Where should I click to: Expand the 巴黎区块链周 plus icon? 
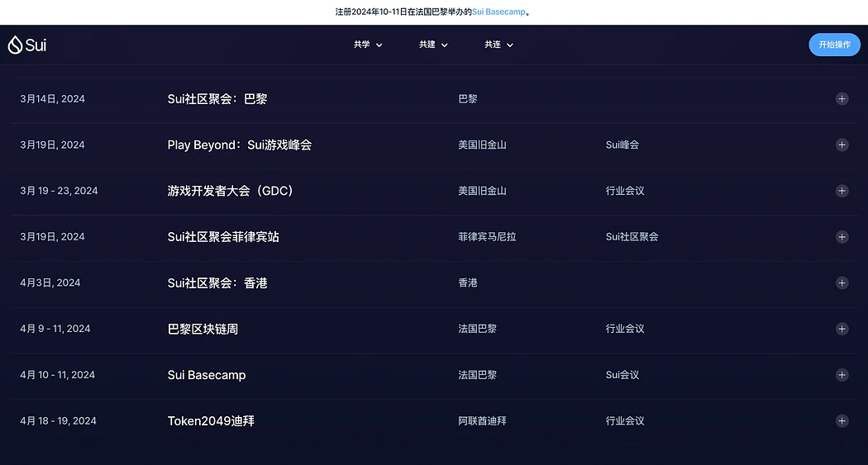pos(842,329)
